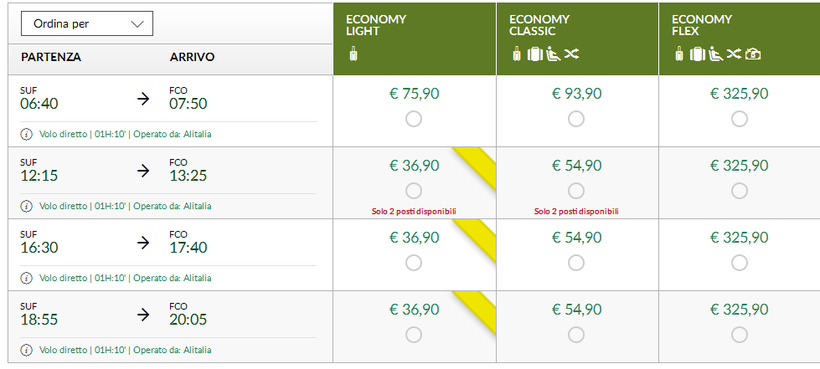Image resolution: width=820 pixels, height=369 pixels.
Task: Select Economy Light € 75,90 for 06:40 flight
Action: [x=414, y=120]
